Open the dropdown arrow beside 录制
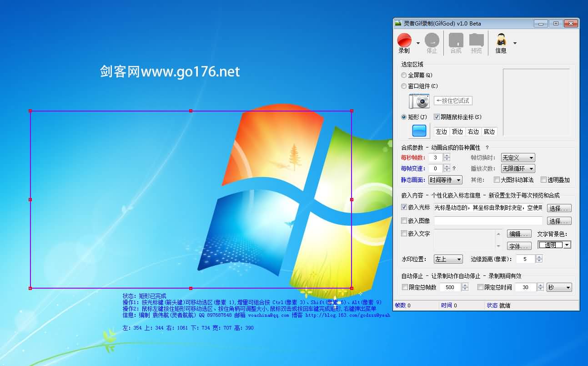This screenshot has width=588, height=366. [x=418, y=43]
